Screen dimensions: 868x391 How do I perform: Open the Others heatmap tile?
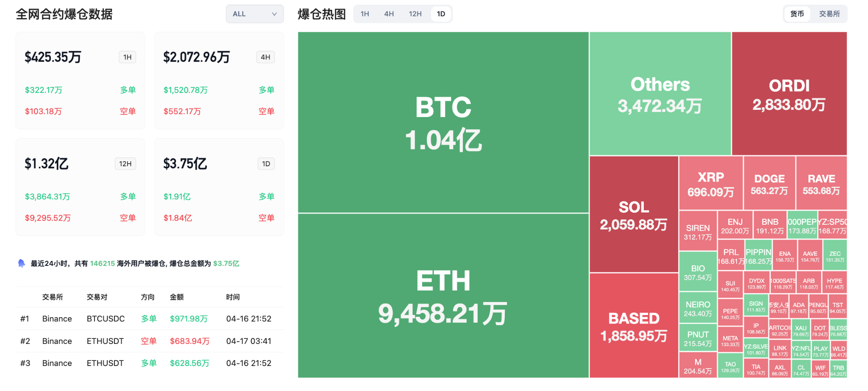[x=660, y=94]
